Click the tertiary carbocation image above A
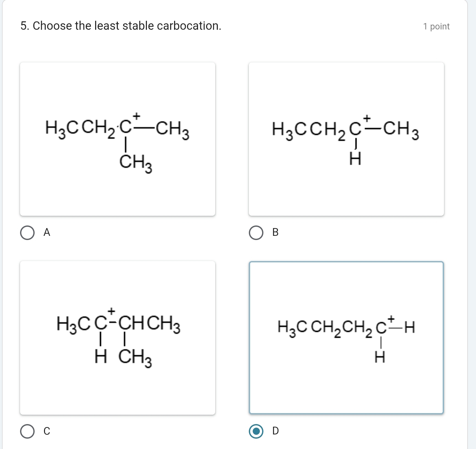Image resolution: width=476 pixels, height=449 pixels. (117, 139)
